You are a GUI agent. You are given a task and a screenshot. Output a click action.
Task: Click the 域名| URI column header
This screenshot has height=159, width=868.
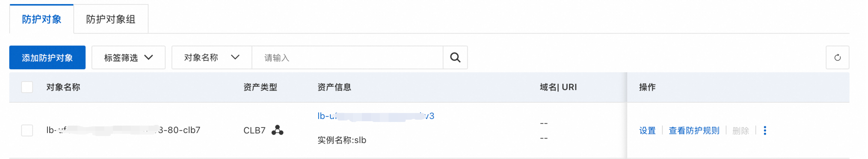(558, 87)
